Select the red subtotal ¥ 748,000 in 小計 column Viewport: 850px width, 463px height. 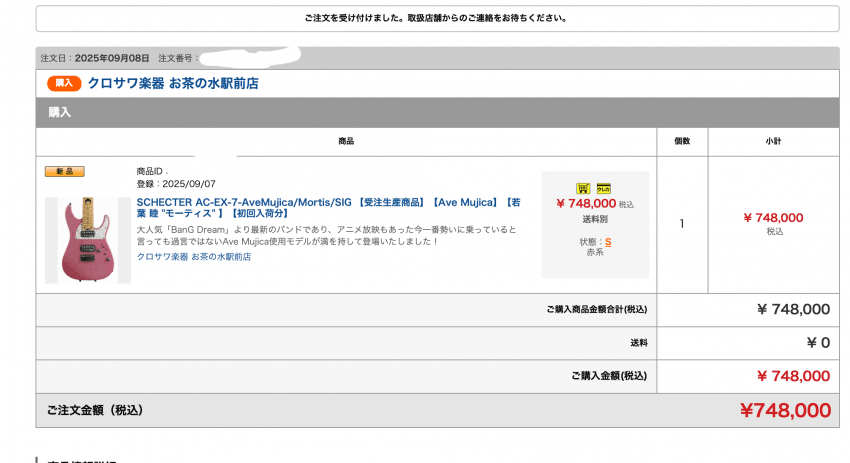tap(773, 217)
